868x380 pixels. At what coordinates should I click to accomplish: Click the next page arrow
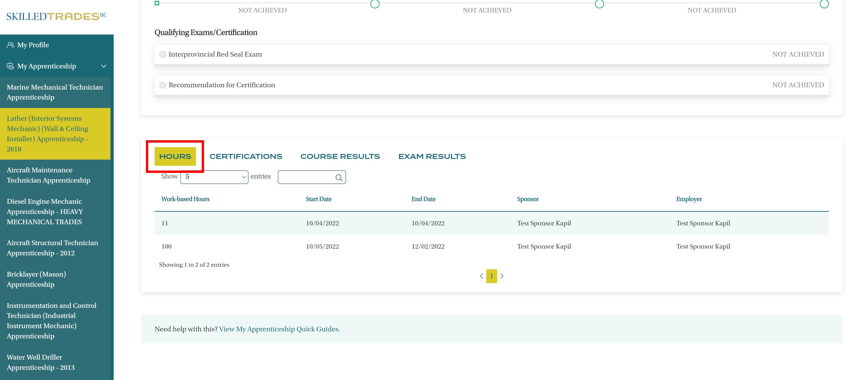(x=502, y=276)
